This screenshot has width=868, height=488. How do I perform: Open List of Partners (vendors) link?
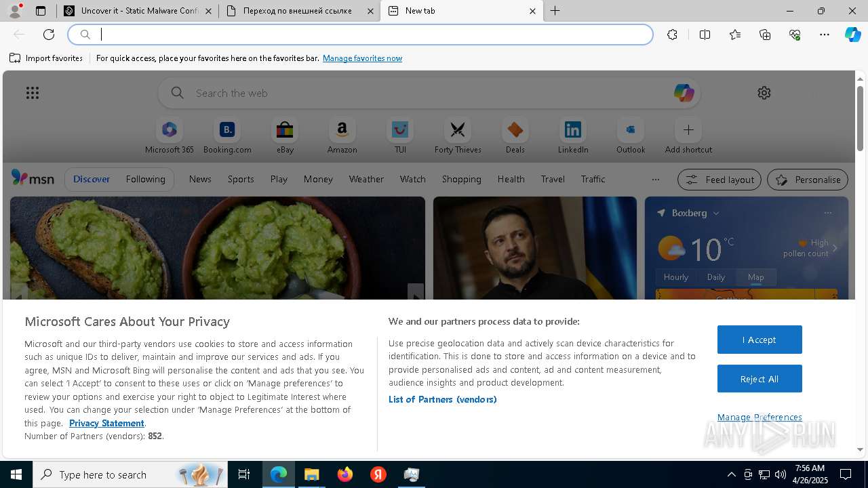pos(442,399)
